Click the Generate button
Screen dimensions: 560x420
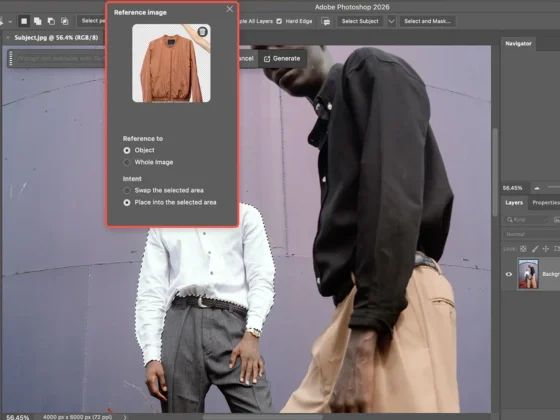282,59
